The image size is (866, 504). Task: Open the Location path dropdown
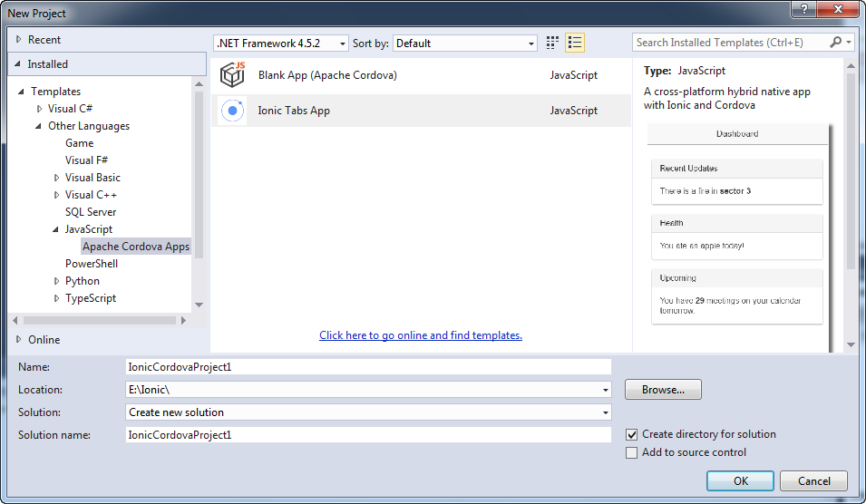pyautogui.click(x=606, y=390)
